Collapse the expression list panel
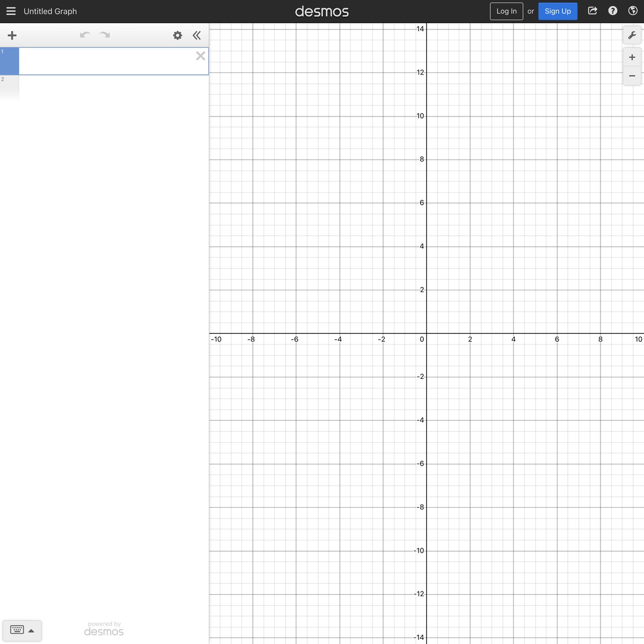The width and height of the screenshot is (644, 644). coord(197,35)
